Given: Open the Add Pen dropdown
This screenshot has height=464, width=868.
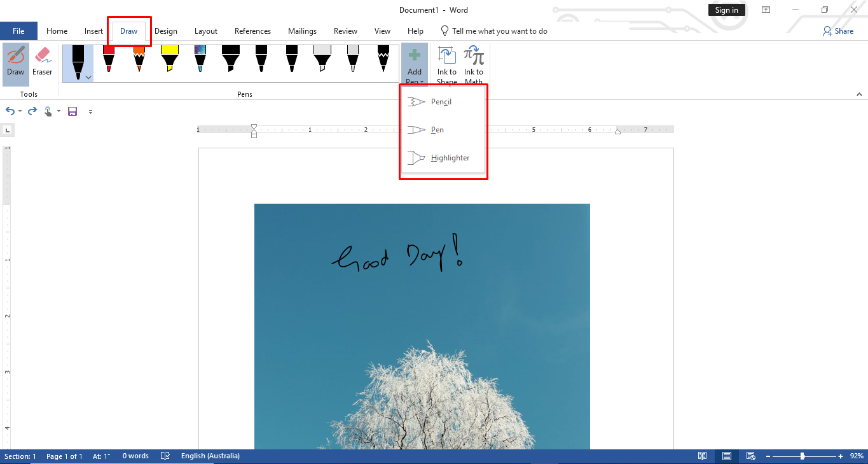Looking at the screenshot, I should pos(415,62).
